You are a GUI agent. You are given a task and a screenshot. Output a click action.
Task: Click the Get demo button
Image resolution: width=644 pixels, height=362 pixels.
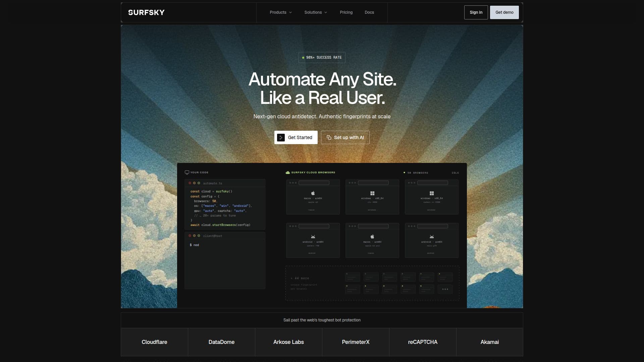pyautogui.click(x=504, y=12)
